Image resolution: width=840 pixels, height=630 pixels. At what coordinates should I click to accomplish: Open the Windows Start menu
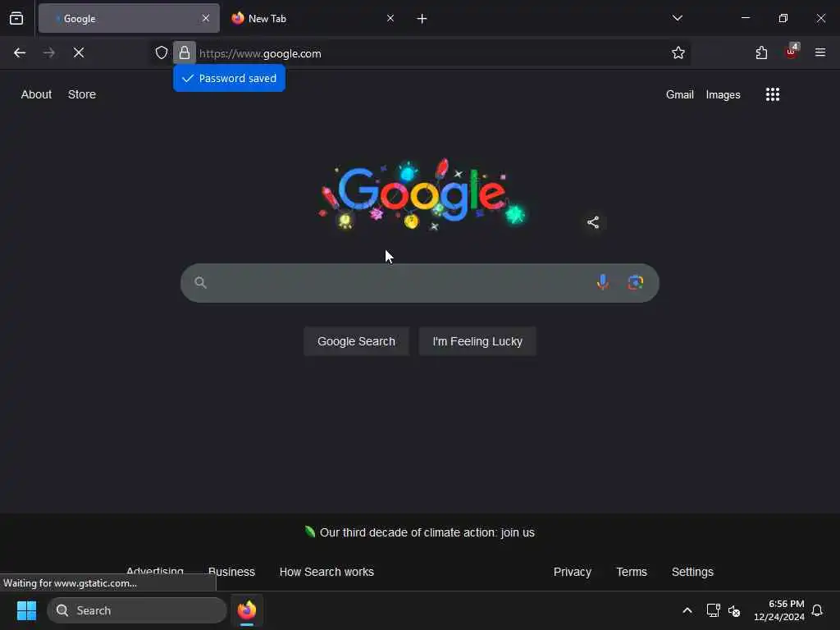[26, 610]
